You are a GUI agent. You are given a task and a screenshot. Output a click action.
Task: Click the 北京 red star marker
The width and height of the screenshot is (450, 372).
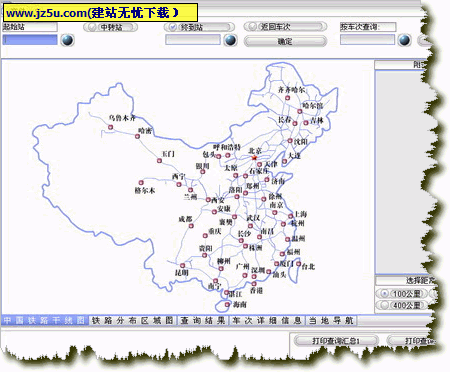tap(254, 158)
